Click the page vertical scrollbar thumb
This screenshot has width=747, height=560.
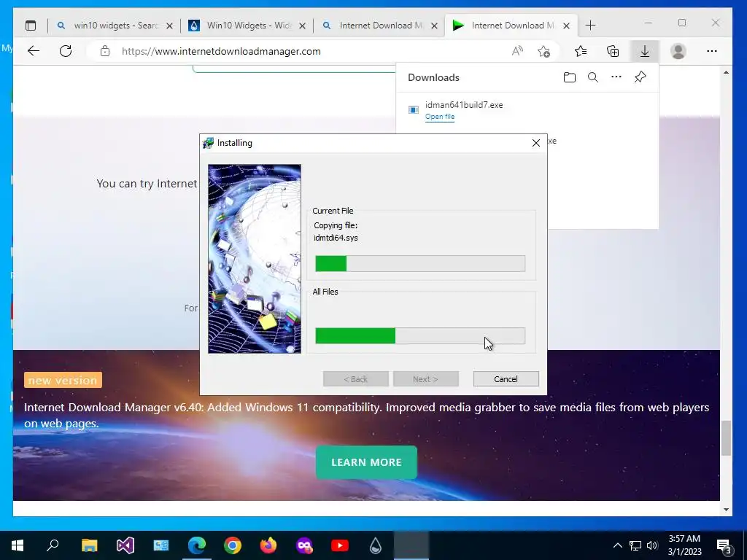point(726,438)
